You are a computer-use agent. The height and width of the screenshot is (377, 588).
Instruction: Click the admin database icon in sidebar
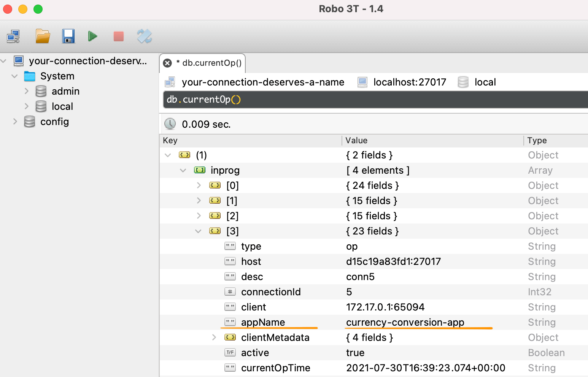tap(41, 91)
